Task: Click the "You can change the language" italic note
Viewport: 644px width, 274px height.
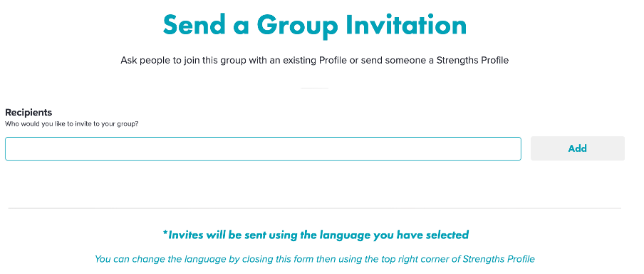Action: pos(315,259)
